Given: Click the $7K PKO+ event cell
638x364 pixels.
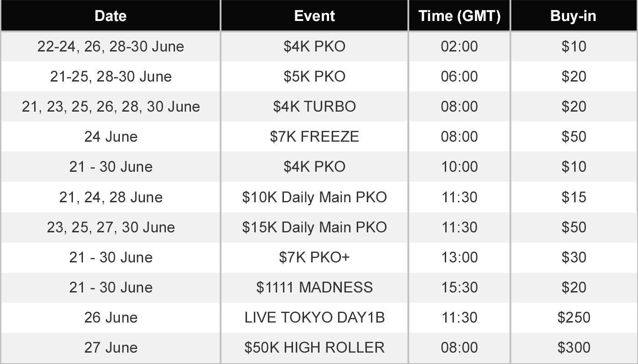Looking at the screenshot, I should click(x=314, y=257).
